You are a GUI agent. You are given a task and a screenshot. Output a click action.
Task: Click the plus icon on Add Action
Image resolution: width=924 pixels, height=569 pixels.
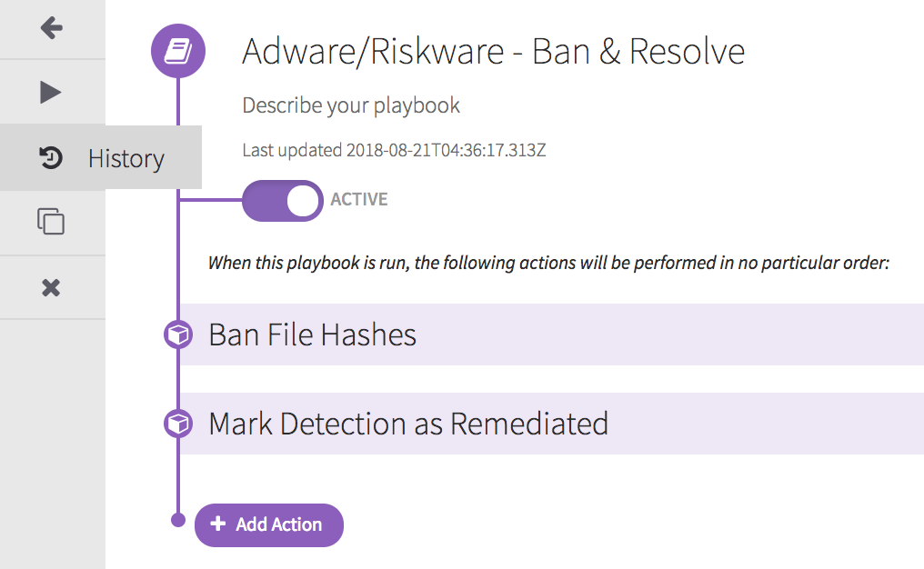coord(217,524)
